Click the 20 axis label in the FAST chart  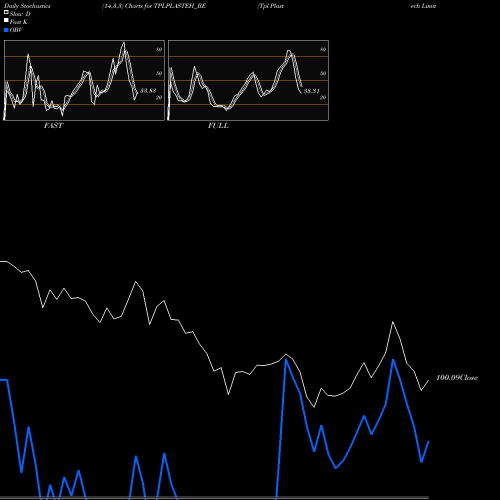tap(159, 97)
